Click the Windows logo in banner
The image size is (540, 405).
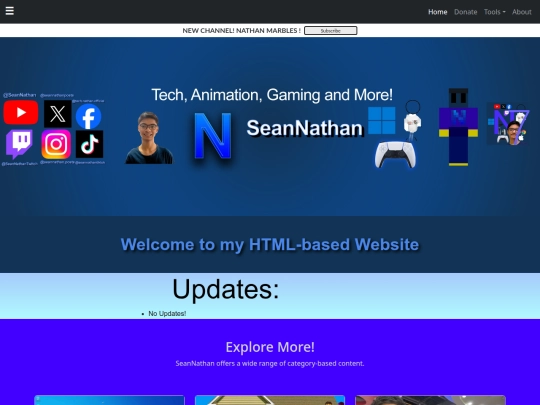pyautogui.click(x=382, y=120)
